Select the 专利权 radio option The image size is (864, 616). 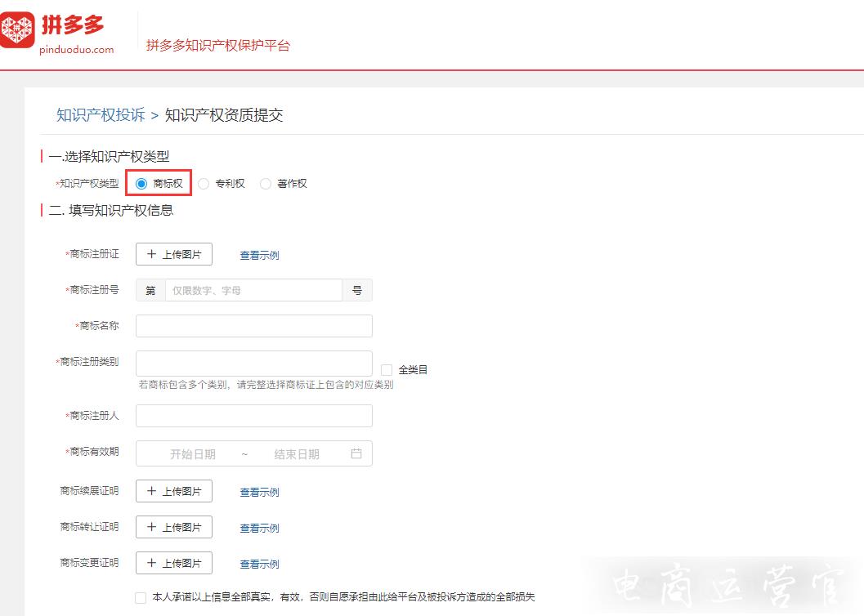(204, 184)
